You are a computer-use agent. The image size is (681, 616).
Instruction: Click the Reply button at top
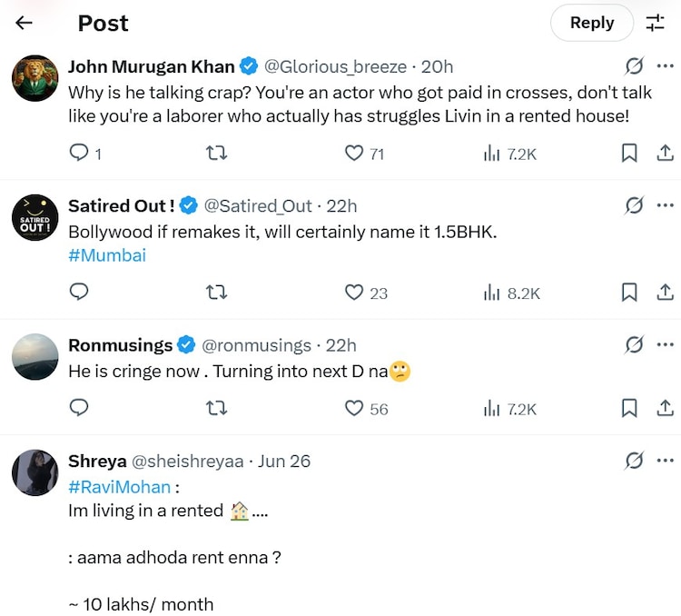tap(591, 24)
